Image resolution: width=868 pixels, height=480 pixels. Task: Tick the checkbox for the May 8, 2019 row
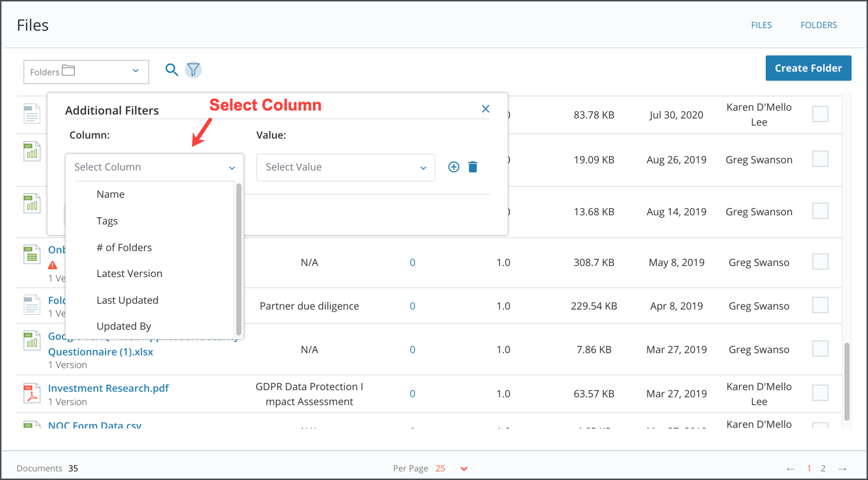pyautogui.click(x=821, y=261)
